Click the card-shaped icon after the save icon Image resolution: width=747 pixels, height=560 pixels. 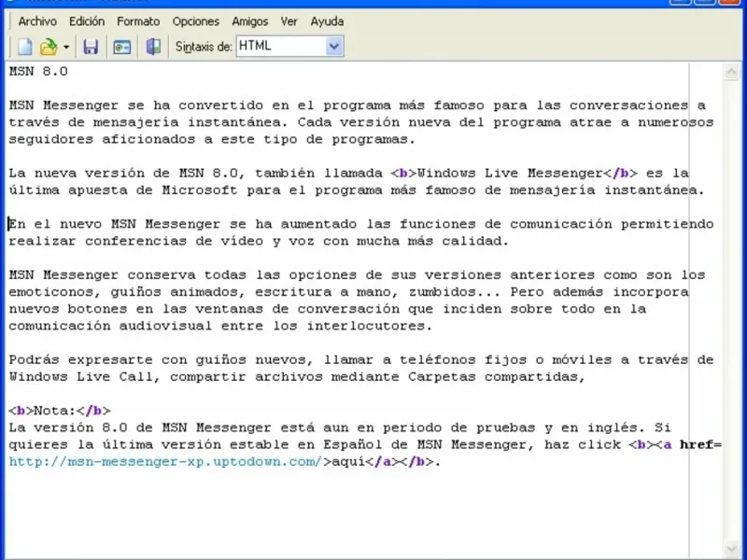pos(121,47)
